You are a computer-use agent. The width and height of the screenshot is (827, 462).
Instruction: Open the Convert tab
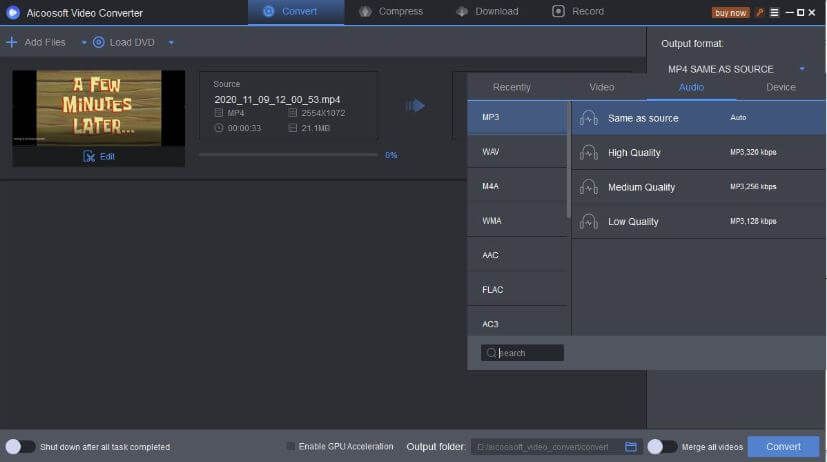296,12
